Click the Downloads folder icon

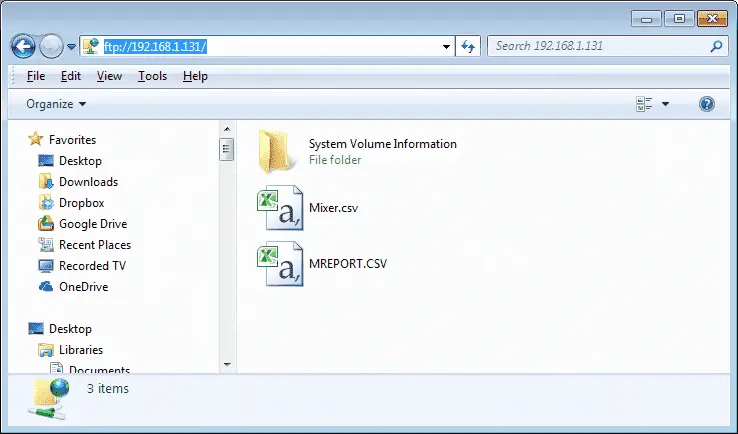46,182
